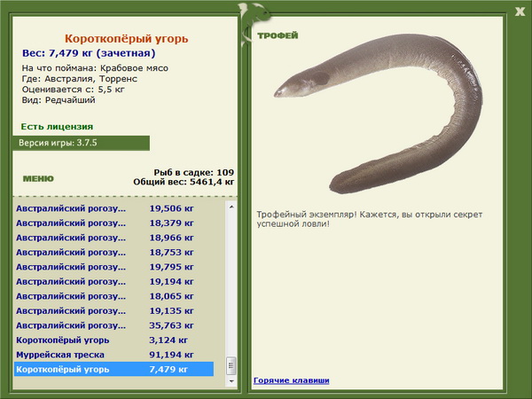The width and height of the screenshot is (532, 399).
Task: Click the scroll-up arrow of the fish list
Action: point(231,207)
